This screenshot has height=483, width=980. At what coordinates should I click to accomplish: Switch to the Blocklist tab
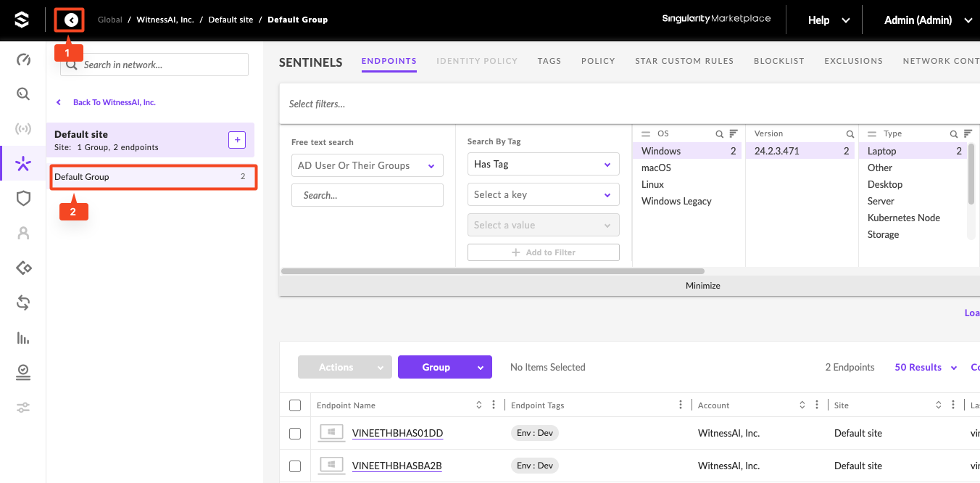pyautogui.click(x=779, y=61)
